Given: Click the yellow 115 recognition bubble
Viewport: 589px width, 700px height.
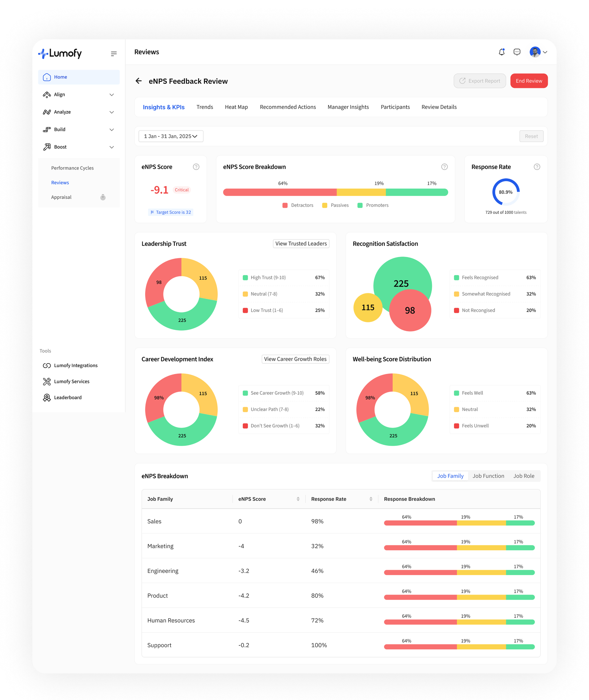Looking at the screenshot, I should (368, 307).
